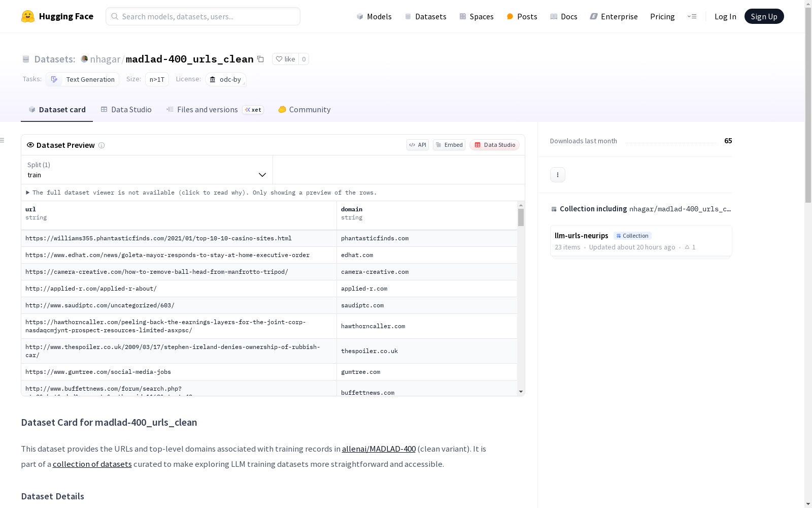
Task: Toggle the table of contents sidebar icon
Action: [2, 140]
